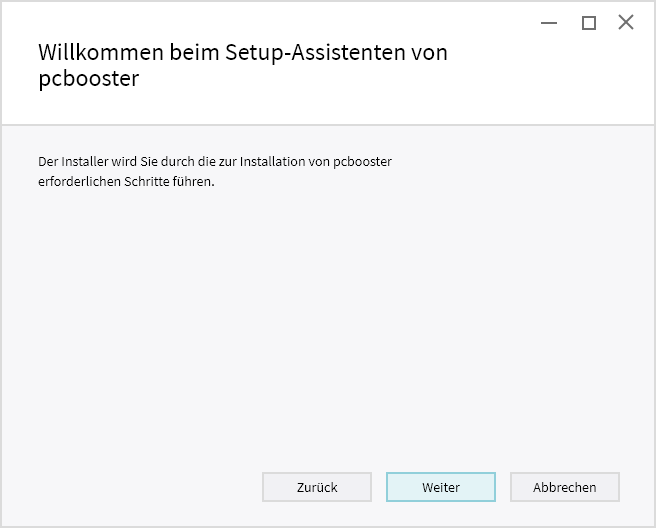Minimize the setup wizard window
Screen dimensions: 656x528
click(549, 23)
